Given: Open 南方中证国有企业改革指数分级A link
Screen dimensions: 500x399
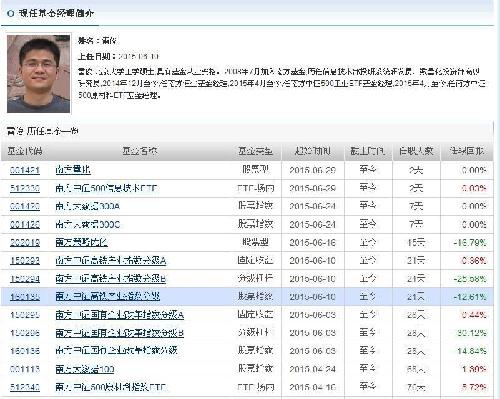Looking at the screenshot, I should click(120, 314).
